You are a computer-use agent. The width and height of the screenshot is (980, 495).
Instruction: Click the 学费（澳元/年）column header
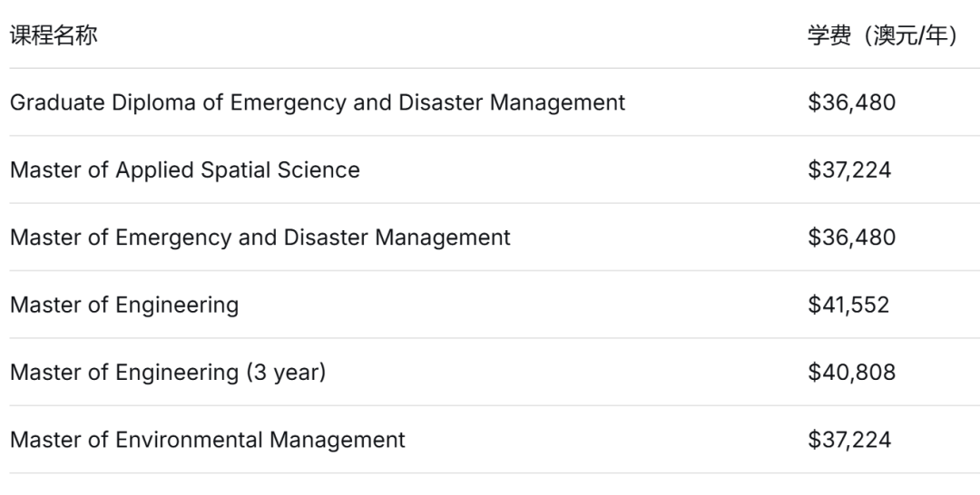pos(884,36)
